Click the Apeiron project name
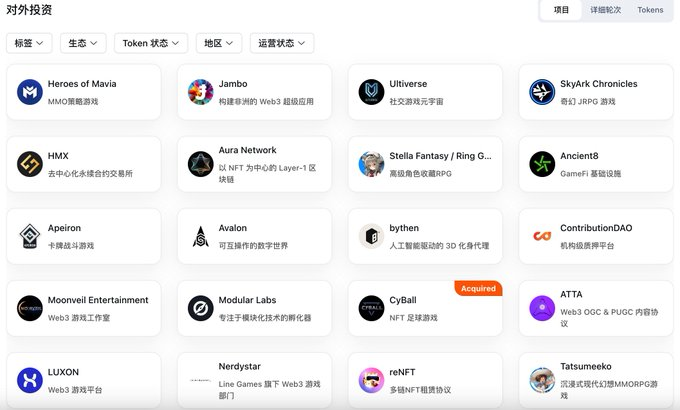 point(64,228)
